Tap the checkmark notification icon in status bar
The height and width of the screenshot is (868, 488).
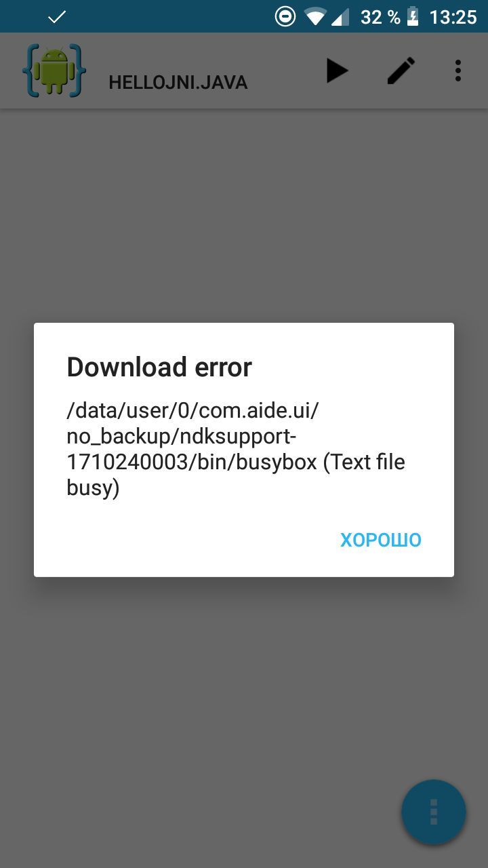pos(58,16)
